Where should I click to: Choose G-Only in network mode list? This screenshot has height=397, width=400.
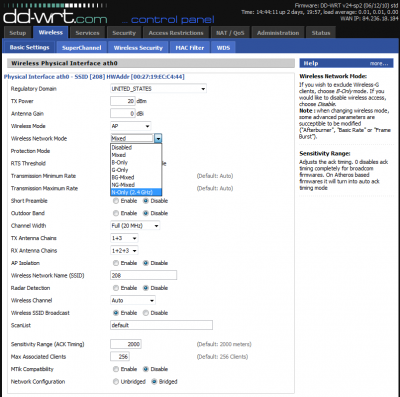pyautogui.click(x=136, y=170)
